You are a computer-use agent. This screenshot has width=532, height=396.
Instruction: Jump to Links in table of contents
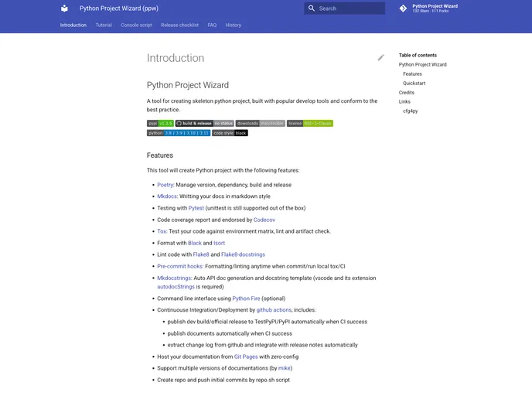[x=404, y=101]
